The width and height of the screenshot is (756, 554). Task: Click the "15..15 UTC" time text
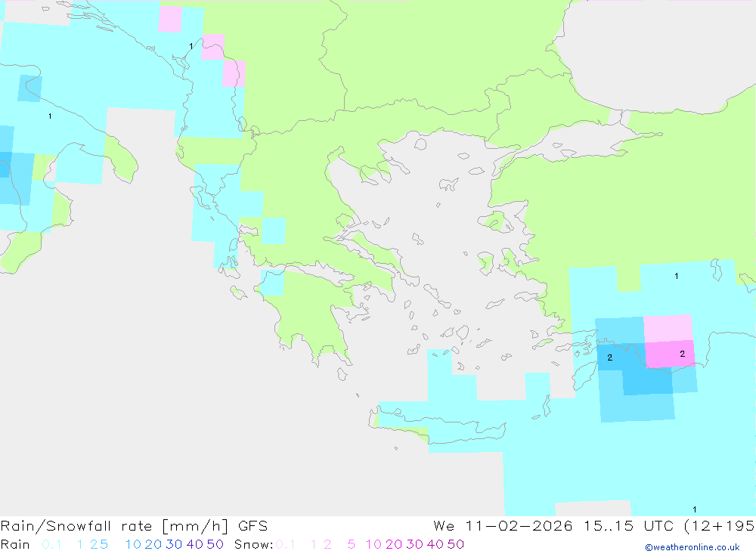[629, 526]
